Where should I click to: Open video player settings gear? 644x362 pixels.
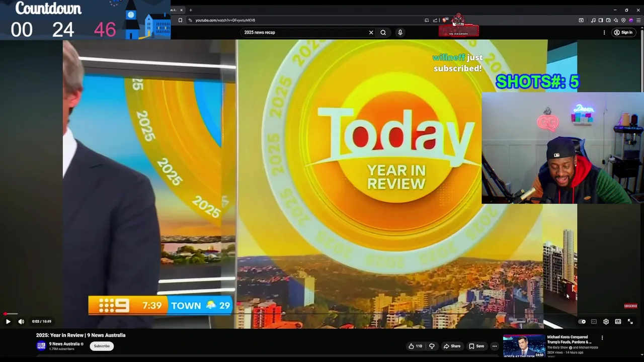point(606,322)
